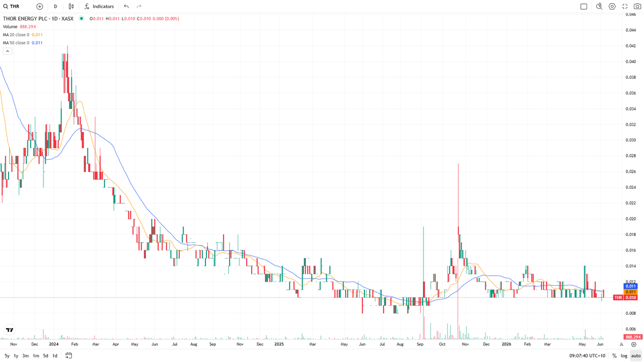Toggle log scale mode

(x=624, y=356)
